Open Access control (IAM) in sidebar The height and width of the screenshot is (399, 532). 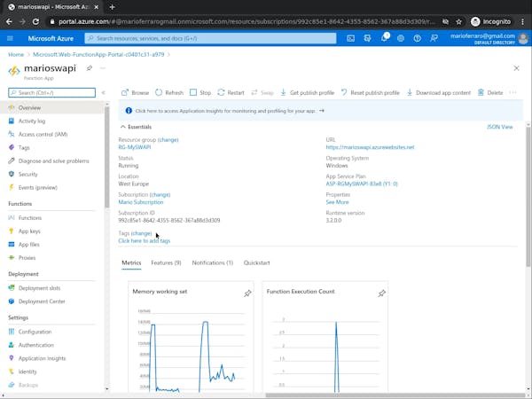point(42,134)
